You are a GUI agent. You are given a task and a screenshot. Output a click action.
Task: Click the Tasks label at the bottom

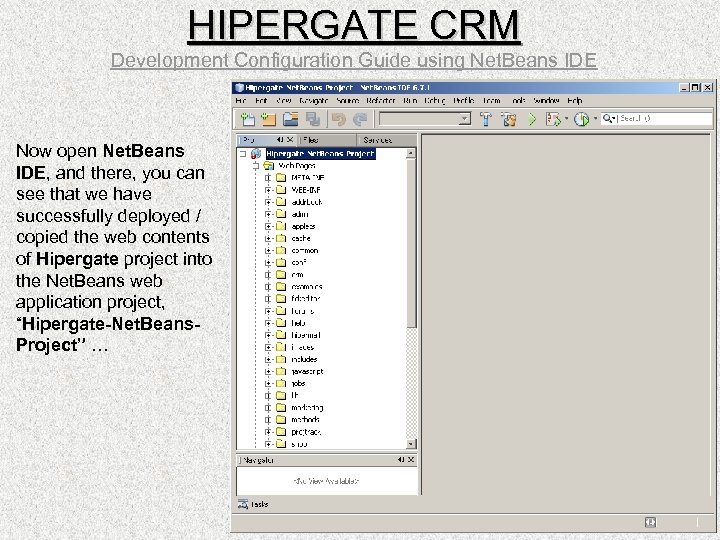259,504
